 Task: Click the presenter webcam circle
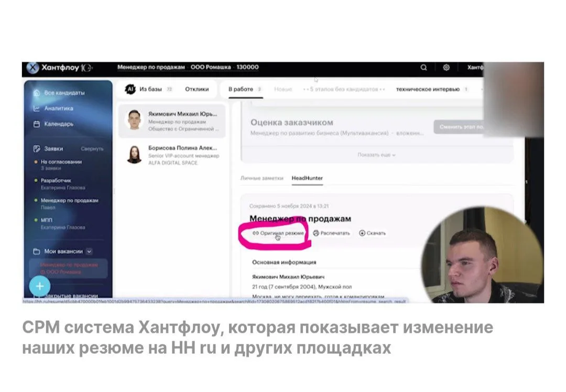pos(482,255)
